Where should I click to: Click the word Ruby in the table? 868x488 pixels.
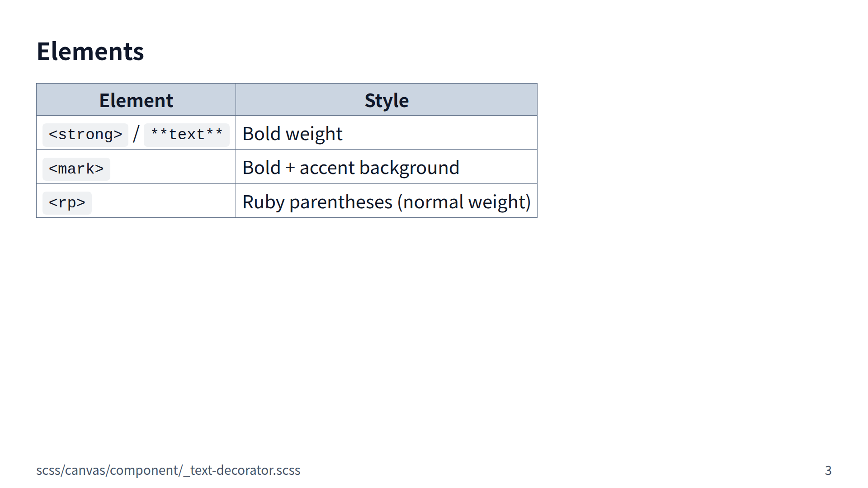[x=263, y=202]
